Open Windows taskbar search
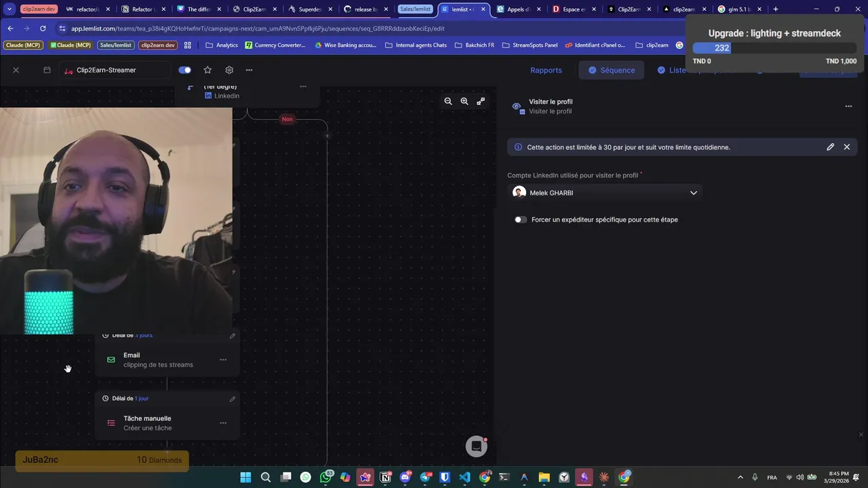The height and width of the screenshot is (488, 868). click(x=266, y=477)
